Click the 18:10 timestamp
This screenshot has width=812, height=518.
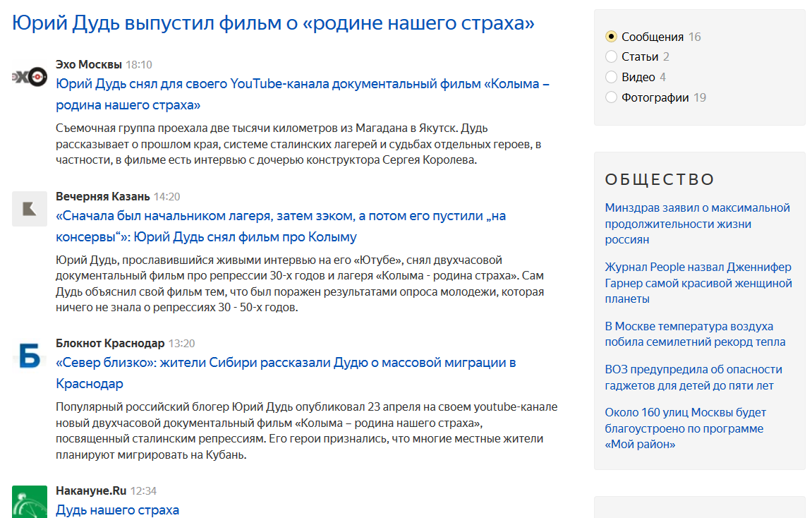coord(139,65)
